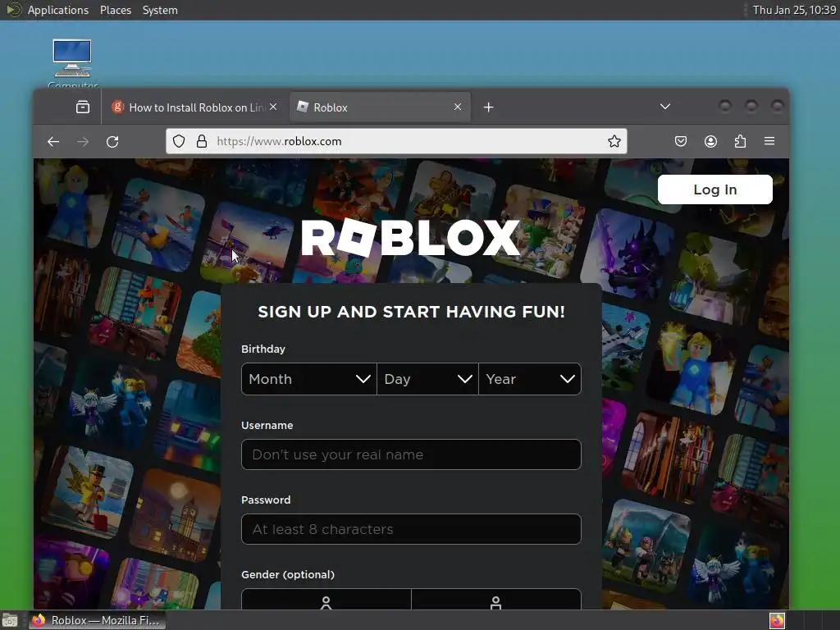Open the System menu
The width and height of the screenshot is (840, 630).
(160, 10)
